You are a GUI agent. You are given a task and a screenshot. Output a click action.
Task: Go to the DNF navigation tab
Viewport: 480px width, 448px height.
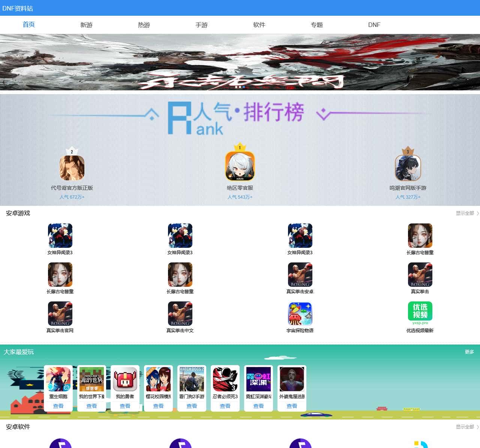(374, 25)
